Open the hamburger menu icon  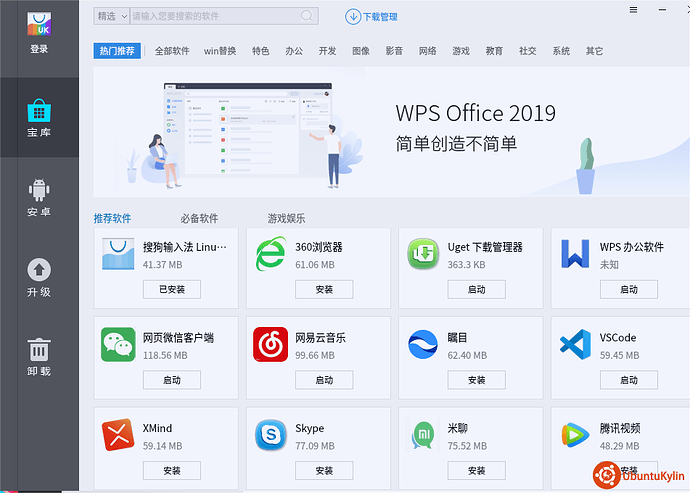tap(633, 10)
